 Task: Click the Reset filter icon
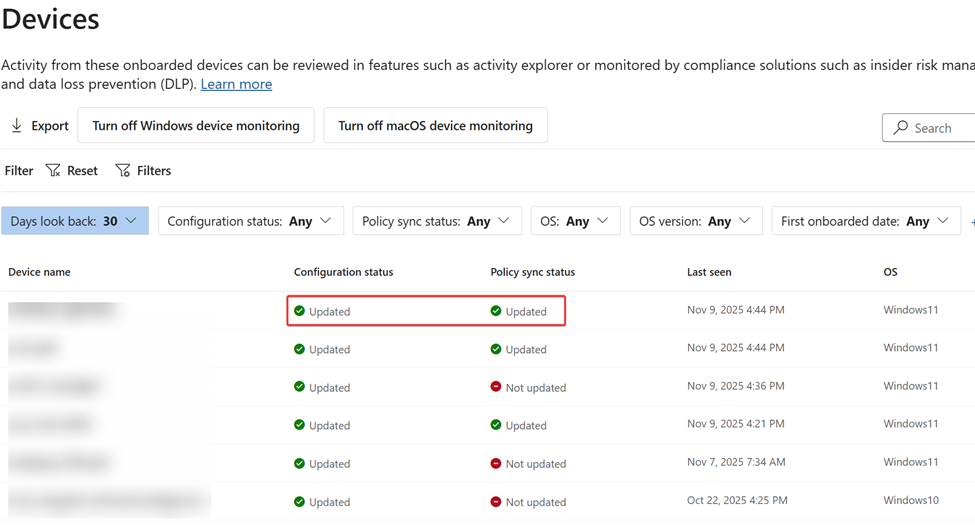pos(54,171)
